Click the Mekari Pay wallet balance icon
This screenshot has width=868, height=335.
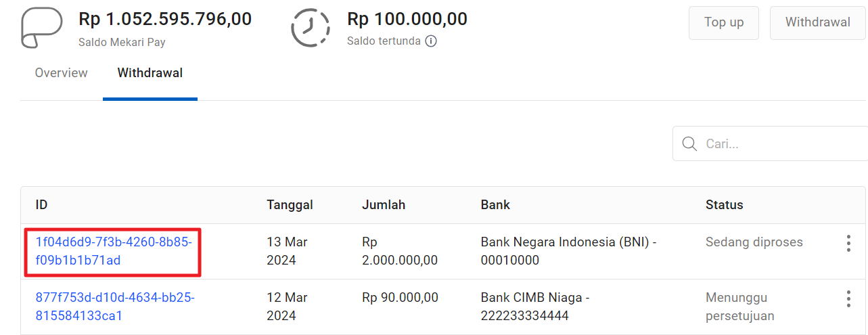pyautogui.click(x=41, y=28)
